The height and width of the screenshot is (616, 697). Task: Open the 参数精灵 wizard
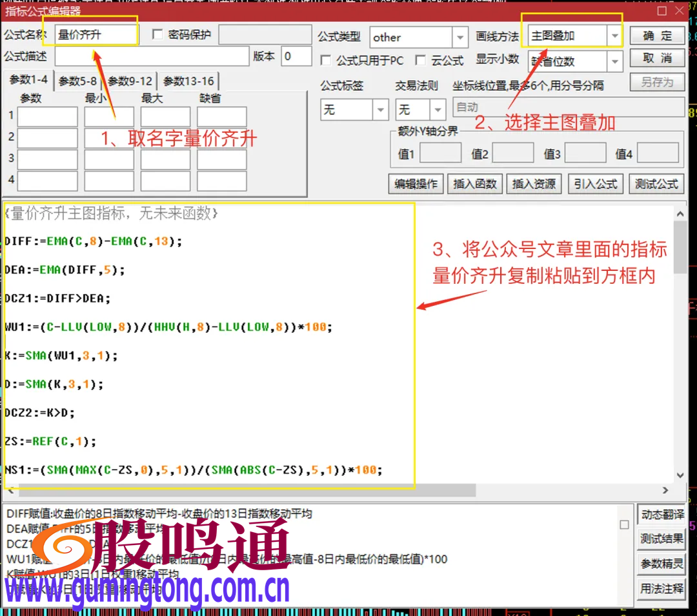661,564
